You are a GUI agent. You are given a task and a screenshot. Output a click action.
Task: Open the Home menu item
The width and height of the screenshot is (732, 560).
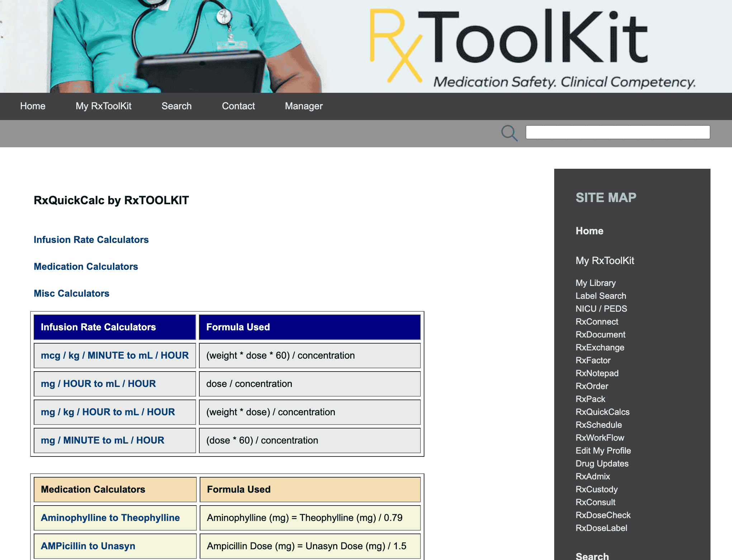(33, 106)
